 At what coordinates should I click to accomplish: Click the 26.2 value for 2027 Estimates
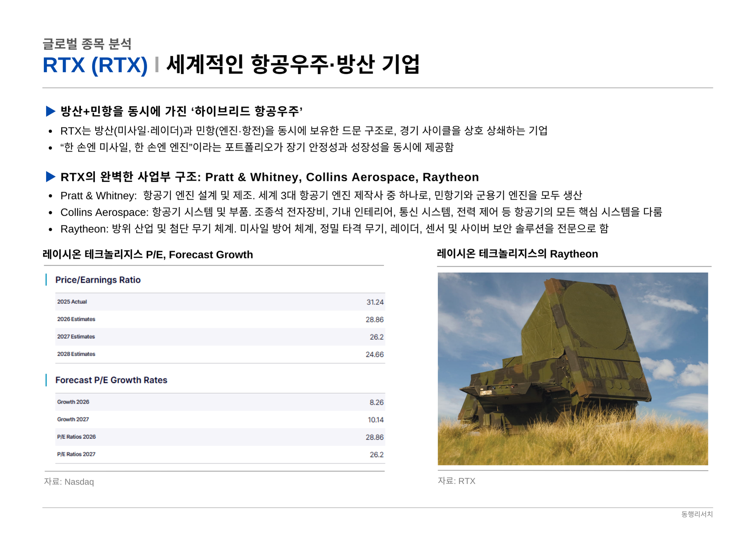click(x=376, y=337)
